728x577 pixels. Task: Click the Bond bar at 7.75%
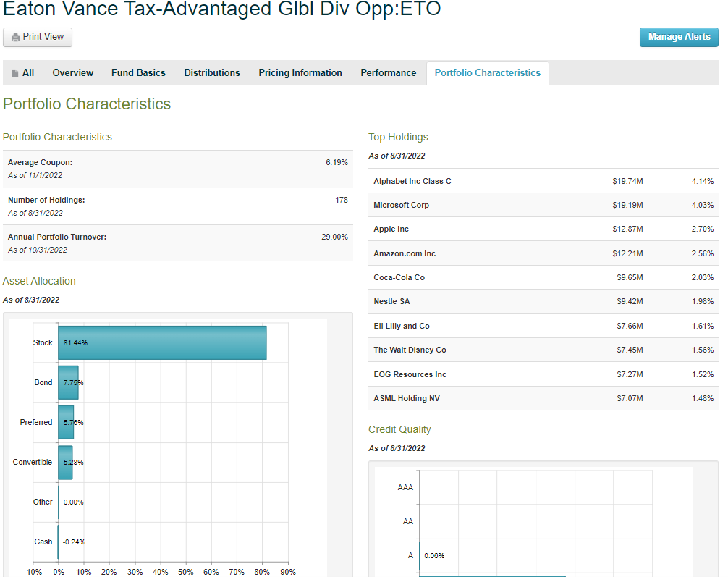pos(68,382)
